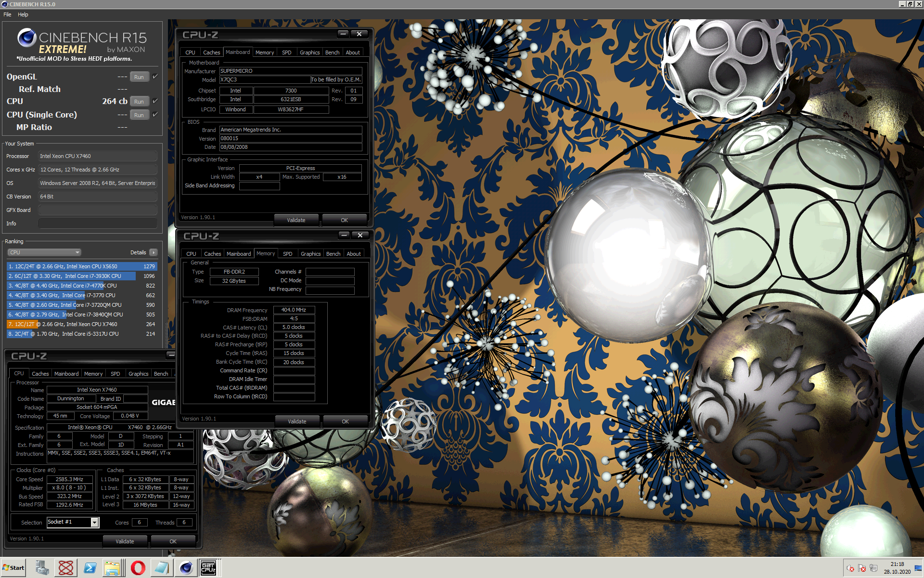
Task: Open the Action Center flag icon
Action: coord(862,568)
